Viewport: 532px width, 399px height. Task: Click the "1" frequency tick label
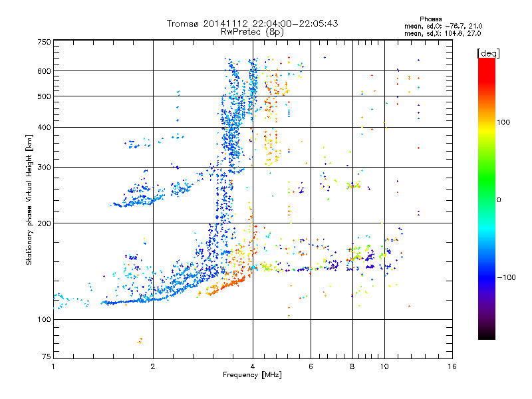pos(53,366)
